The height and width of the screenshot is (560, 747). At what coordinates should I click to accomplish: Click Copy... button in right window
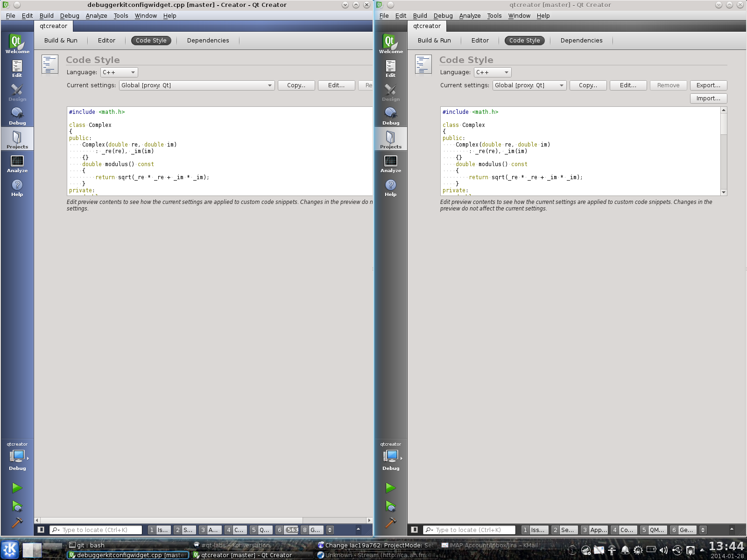(x=588, y=85)
